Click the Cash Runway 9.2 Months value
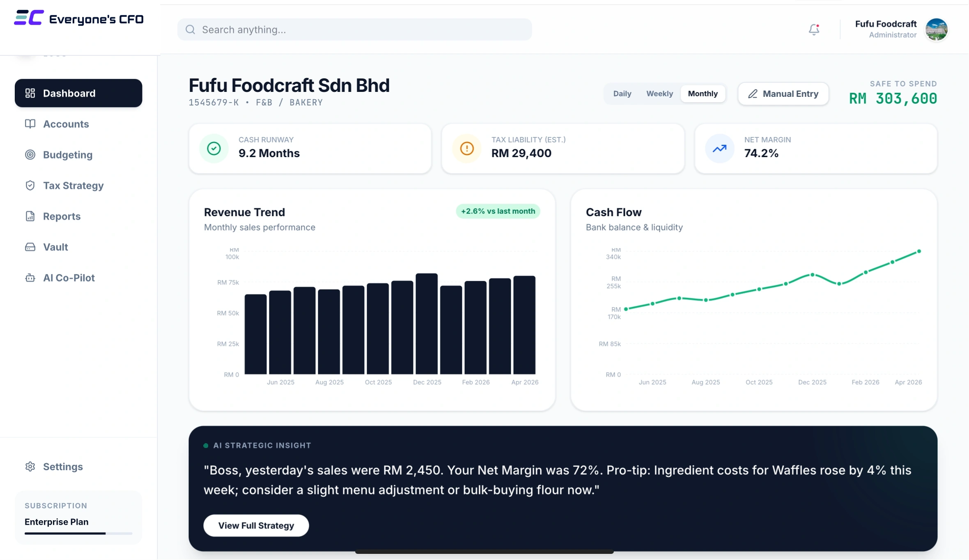The image size is (969, 560). [x=269, y=153]
